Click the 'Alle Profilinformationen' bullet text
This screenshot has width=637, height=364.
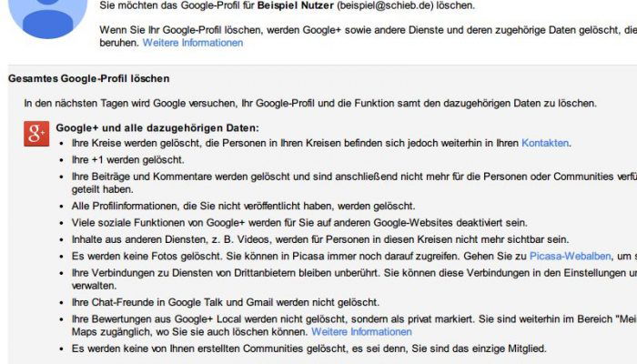243,206
